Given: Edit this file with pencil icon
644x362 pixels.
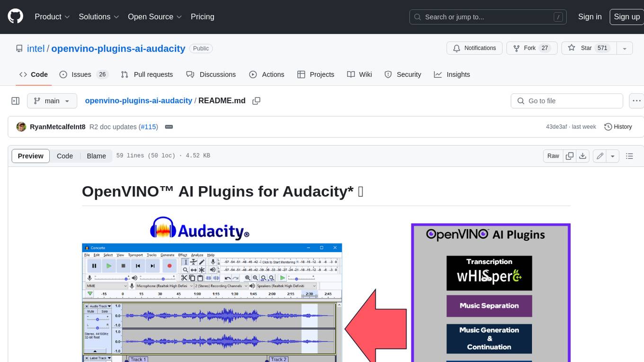Looking at the screenshot, I should click(x=599, y=156).
